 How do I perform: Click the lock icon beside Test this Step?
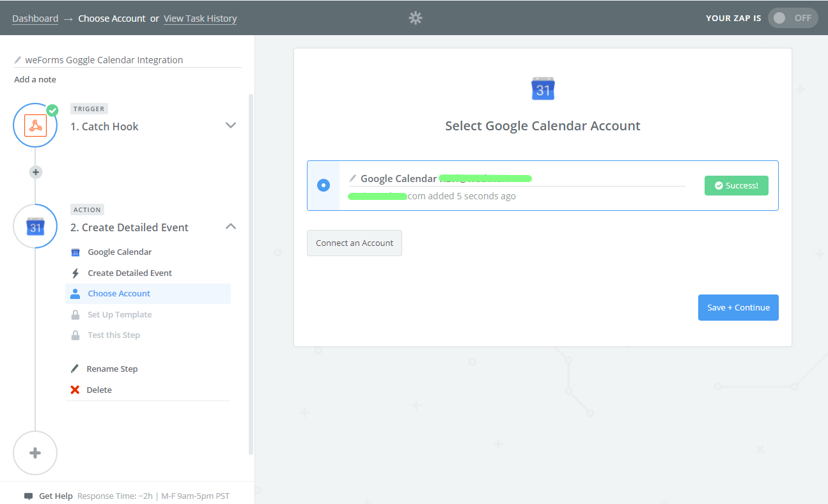[75, 335]
